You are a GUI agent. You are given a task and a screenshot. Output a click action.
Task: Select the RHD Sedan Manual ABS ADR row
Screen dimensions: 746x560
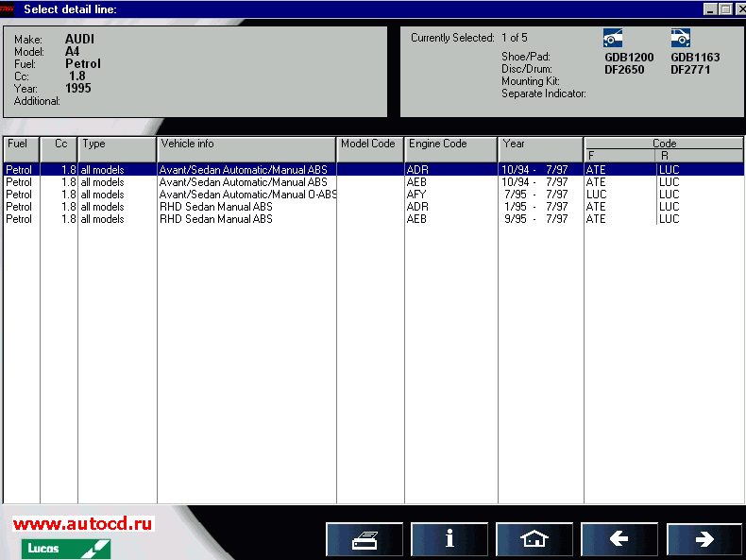point(374,207)
